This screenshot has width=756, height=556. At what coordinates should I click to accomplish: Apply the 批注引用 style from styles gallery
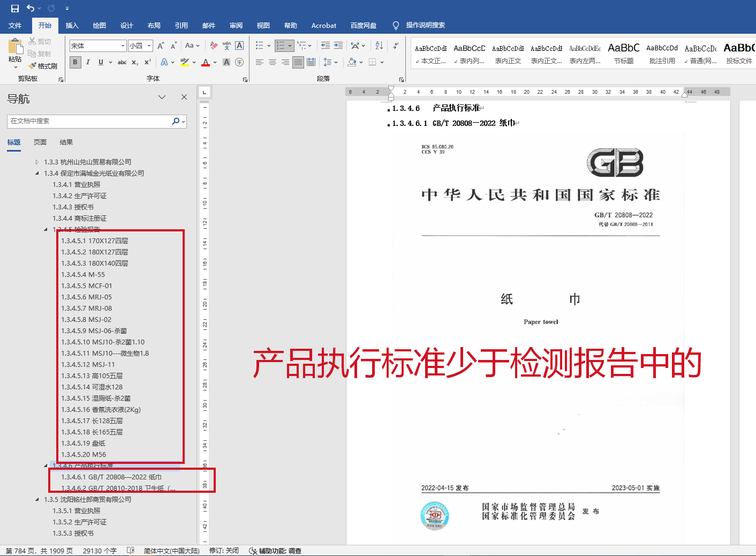click(x=662, y=54)
